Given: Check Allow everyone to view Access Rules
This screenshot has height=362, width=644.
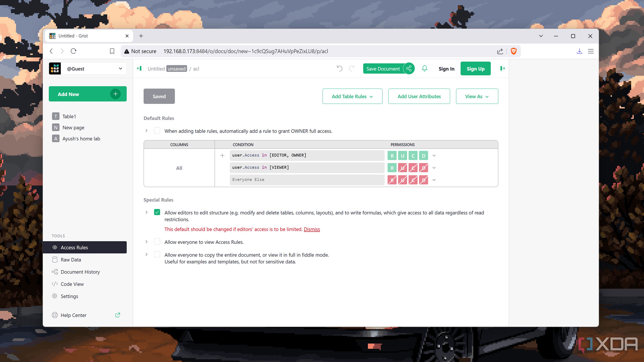Looking at the screenshot, I should [x=157, y=242].
